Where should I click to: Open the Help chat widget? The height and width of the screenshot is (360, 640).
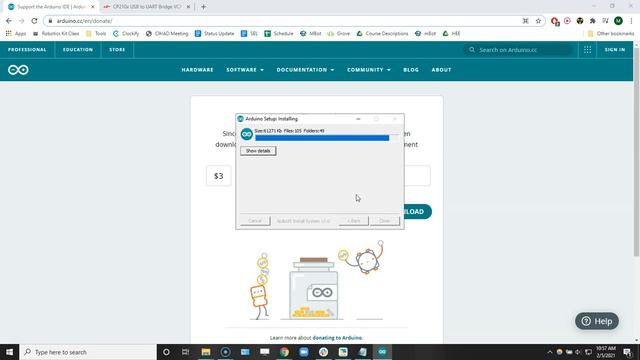597,321
